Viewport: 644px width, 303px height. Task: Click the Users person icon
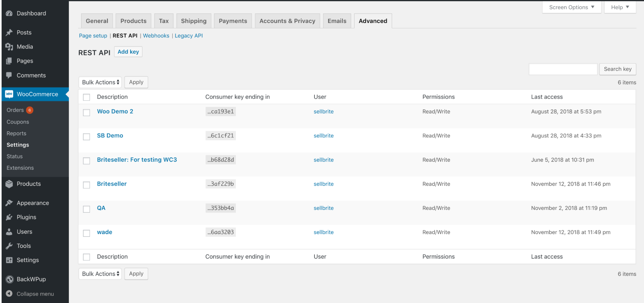(9, 232)
